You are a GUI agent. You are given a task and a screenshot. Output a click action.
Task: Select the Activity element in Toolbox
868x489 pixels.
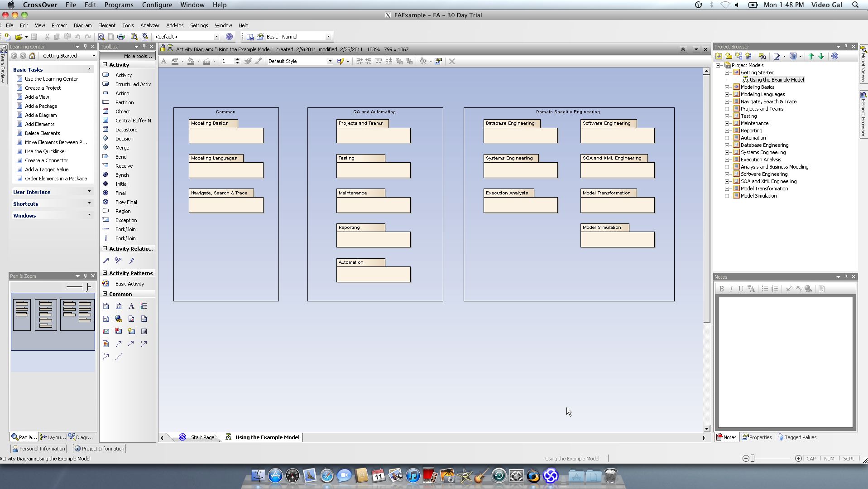point(123,75)
